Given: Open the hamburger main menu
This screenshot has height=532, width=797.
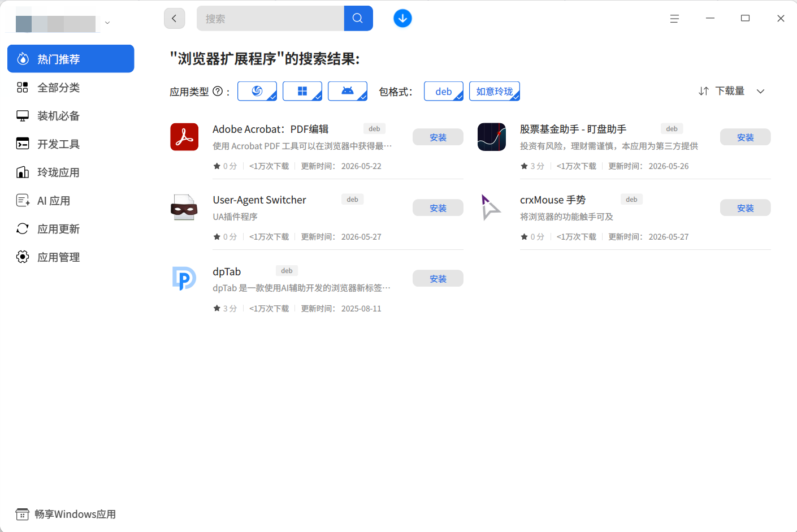Looking at the screenshot, I should [x=674, y=19].
